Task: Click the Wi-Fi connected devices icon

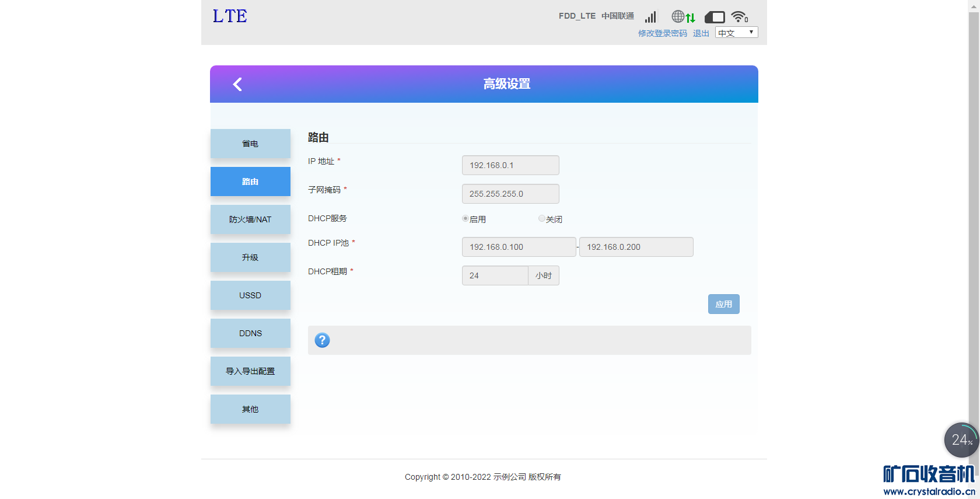Action: (740, 17)
